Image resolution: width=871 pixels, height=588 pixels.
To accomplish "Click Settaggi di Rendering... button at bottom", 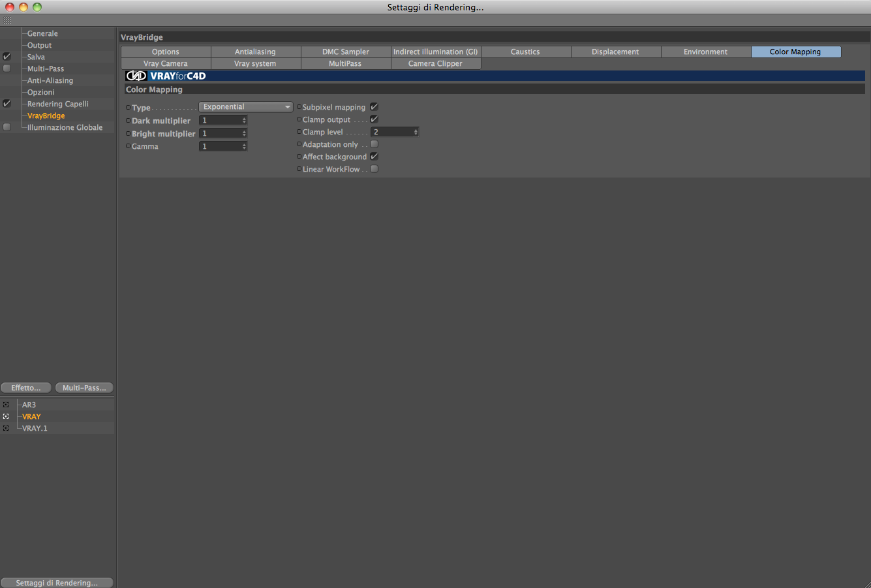I will point(57,583).
